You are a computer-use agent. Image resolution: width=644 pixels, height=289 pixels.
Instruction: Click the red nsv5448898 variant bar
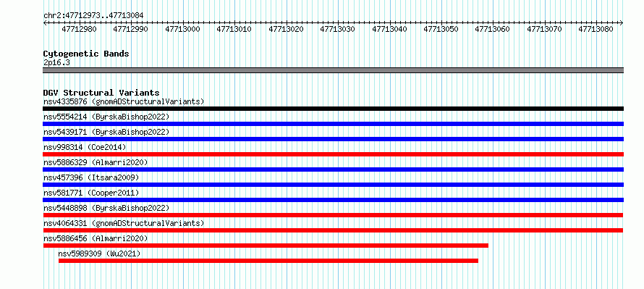(333, 215)
